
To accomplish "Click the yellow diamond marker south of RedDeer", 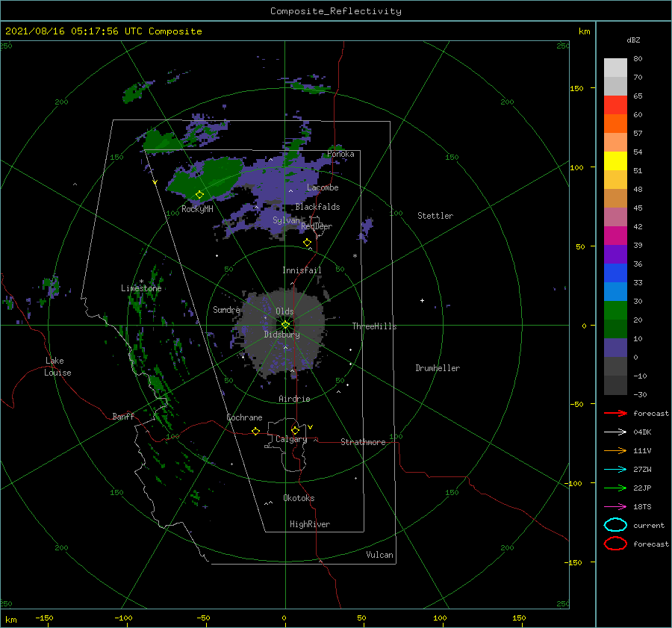I will (307, 243).
